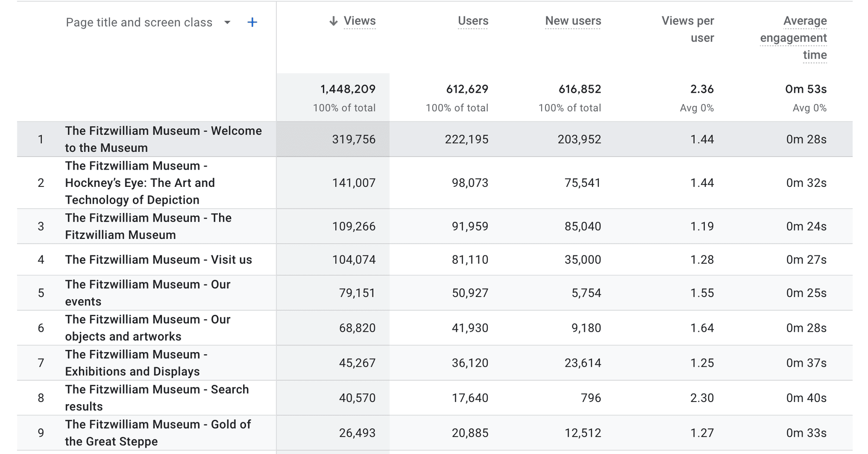Viewport: 868px width, 454px height.
Task: Select views per user 1.19
Action: 702,226
